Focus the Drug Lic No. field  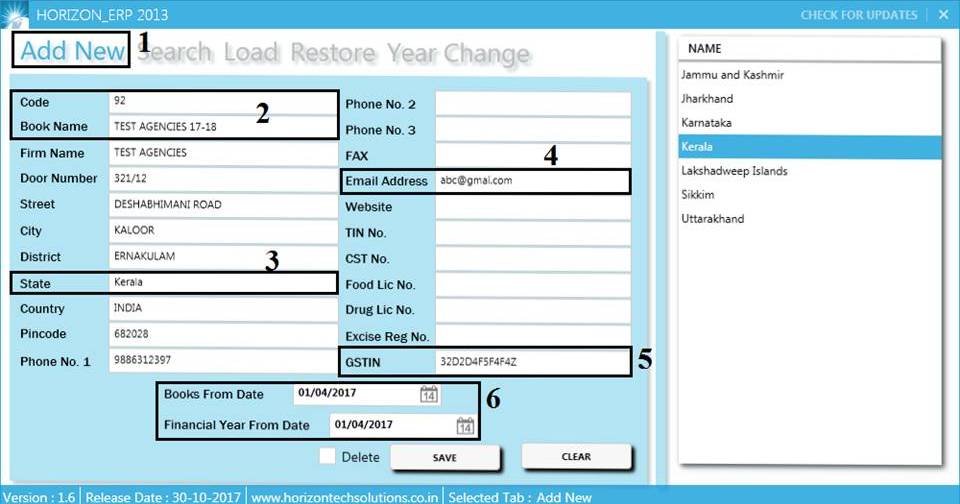click(533, 310)
